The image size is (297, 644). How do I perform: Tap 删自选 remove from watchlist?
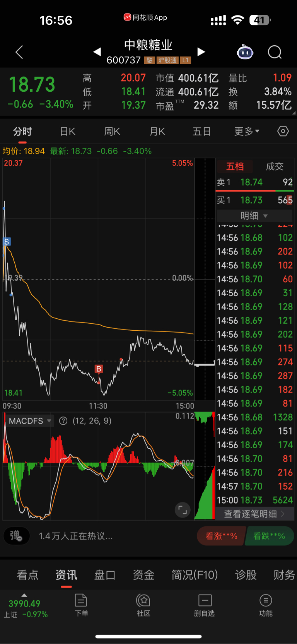(205, 605)
